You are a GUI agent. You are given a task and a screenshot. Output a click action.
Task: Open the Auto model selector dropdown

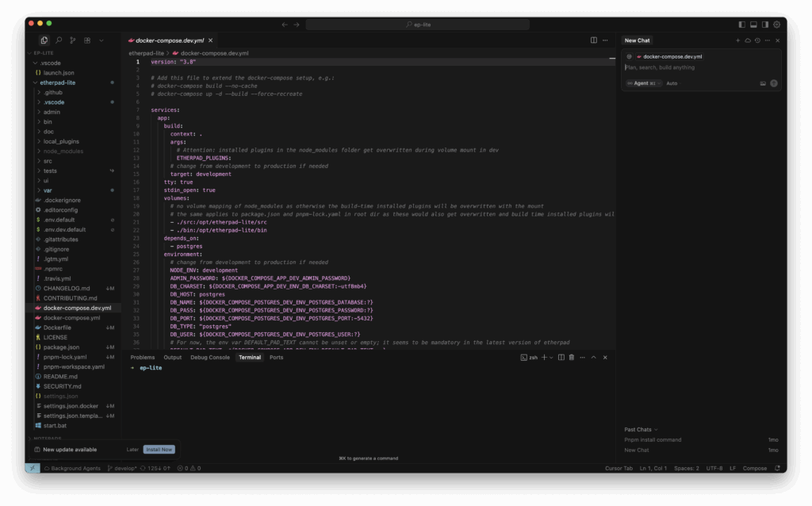point(672,83)
